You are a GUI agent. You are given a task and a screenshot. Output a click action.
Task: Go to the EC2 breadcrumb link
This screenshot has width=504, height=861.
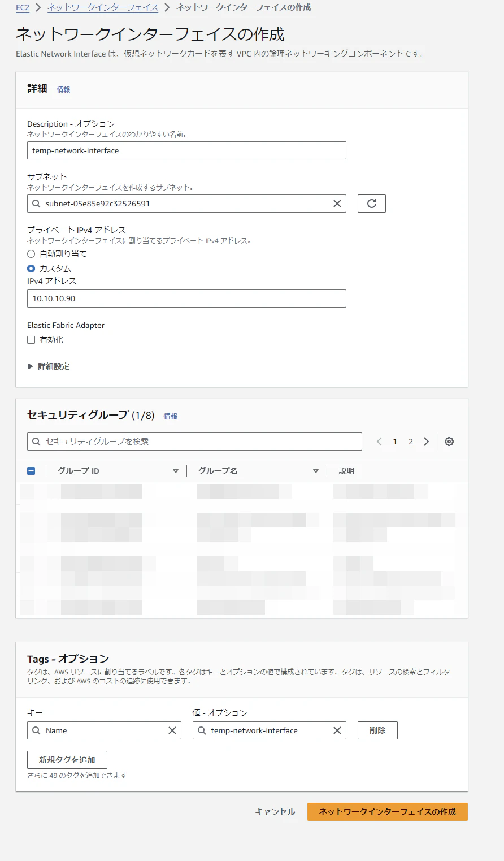[x=23, y=7]
